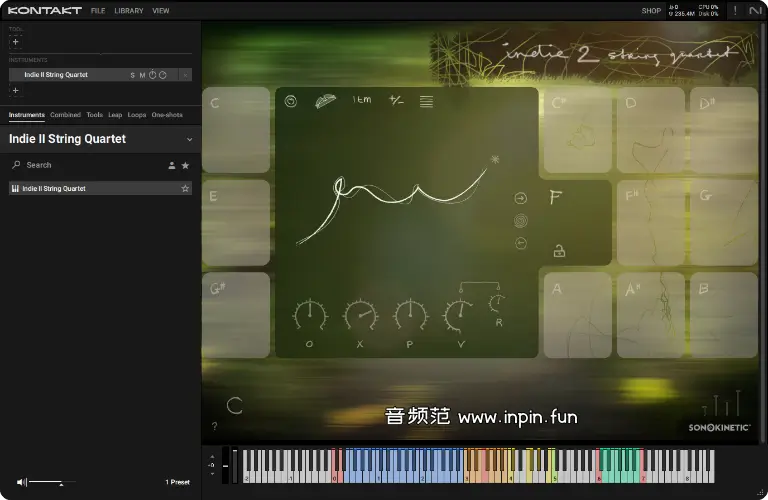This screenshot has height=500, width=768.
Task: Click the O knob
Action: pyautogui.click(x=310, y=315)
